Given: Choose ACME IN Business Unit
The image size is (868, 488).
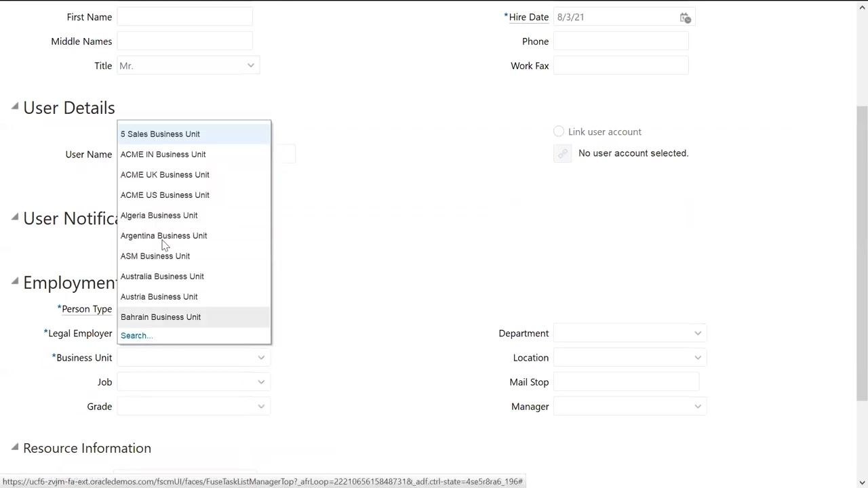Looking at the screenshot, I should coord(194,155).
